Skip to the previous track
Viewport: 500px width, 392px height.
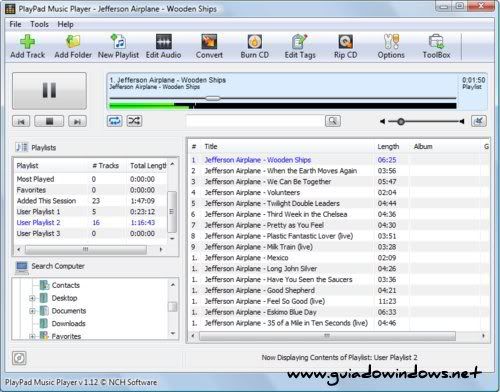pyautogui.click(x=21, y=121)
